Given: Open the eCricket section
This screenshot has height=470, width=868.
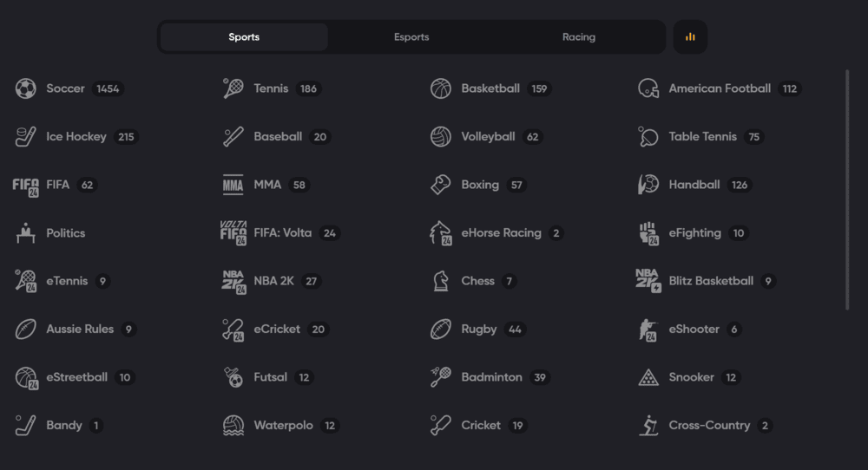Looking at the screenshot, I should [277, 330].
